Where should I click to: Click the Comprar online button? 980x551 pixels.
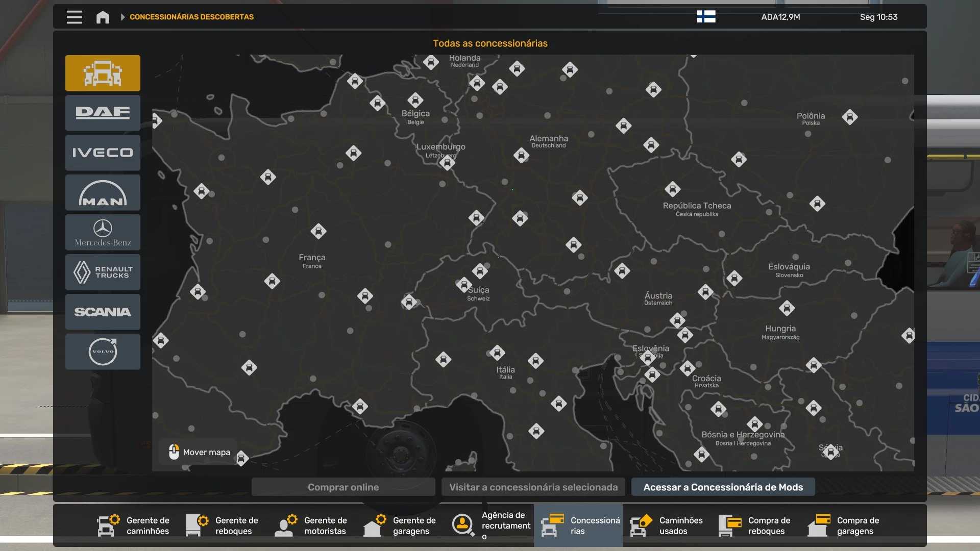(x=343, y=487)
